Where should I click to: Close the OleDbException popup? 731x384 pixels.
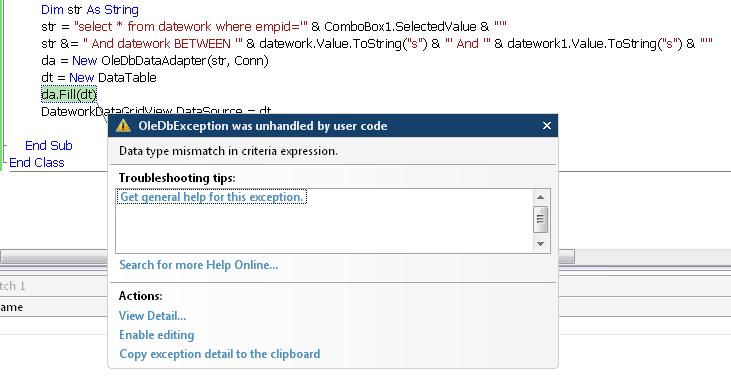547,126
